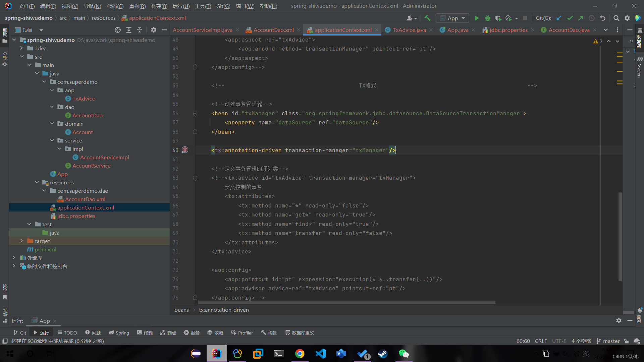Click the editor horizontal scrollbar
644x362 pixels.
point(345,302)
